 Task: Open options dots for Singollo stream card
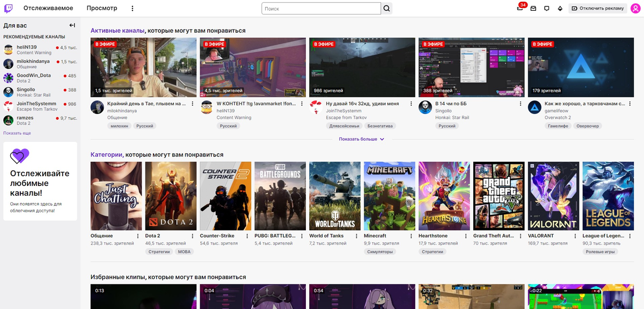pos(521,104)
